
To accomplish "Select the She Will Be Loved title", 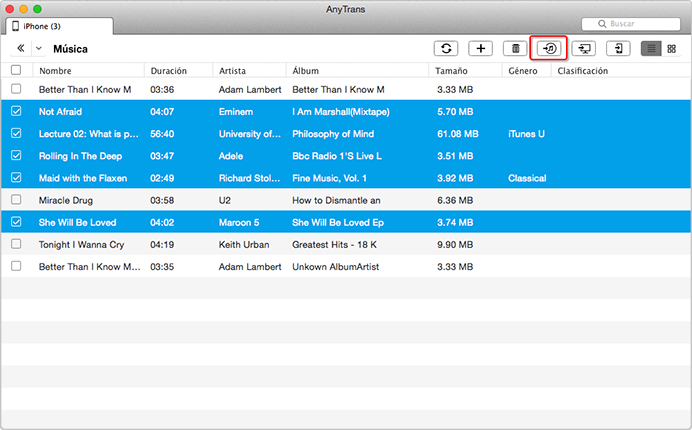I will [77, 223].
